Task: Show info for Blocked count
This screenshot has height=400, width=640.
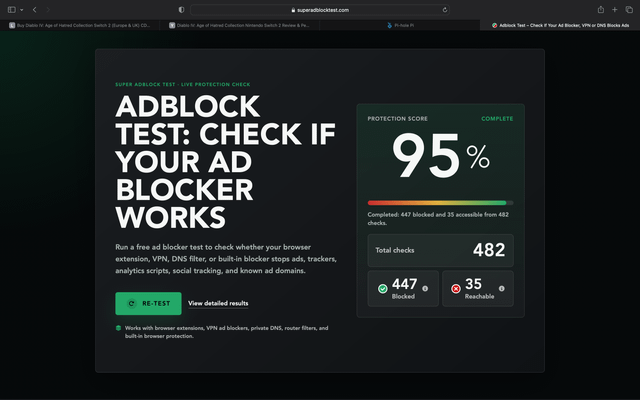Action: (425, 289)
